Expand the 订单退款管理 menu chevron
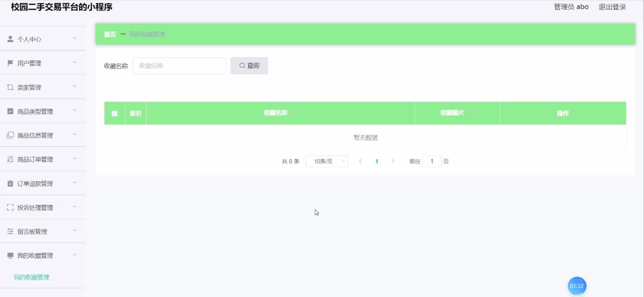644x297 pixels. tap(74, 182)
